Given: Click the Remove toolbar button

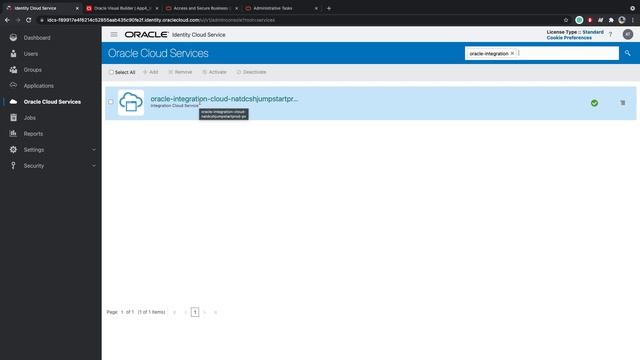Looking at the screenshot, I should point(180,72).
